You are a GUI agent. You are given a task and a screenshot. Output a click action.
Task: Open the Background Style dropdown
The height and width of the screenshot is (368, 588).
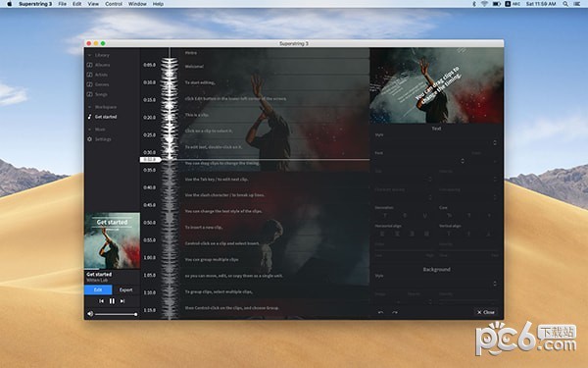436,284
